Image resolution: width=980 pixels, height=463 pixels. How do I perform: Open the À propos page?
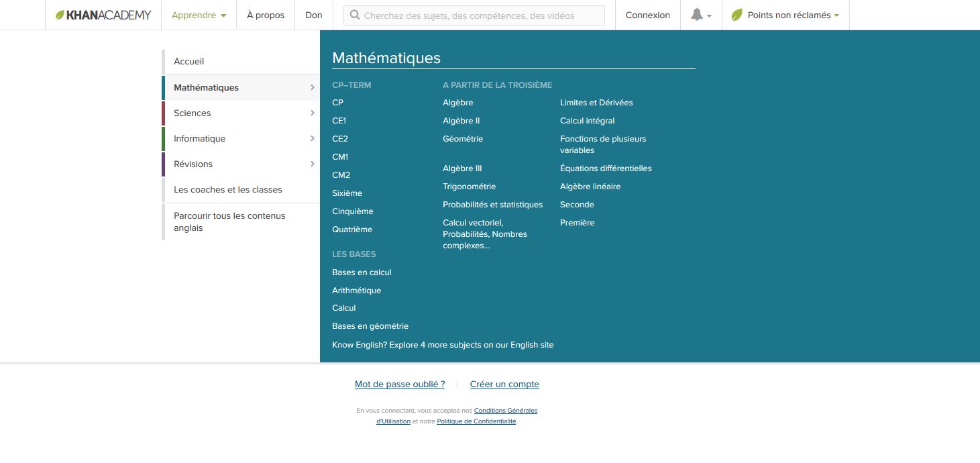[x=265, y=15]
